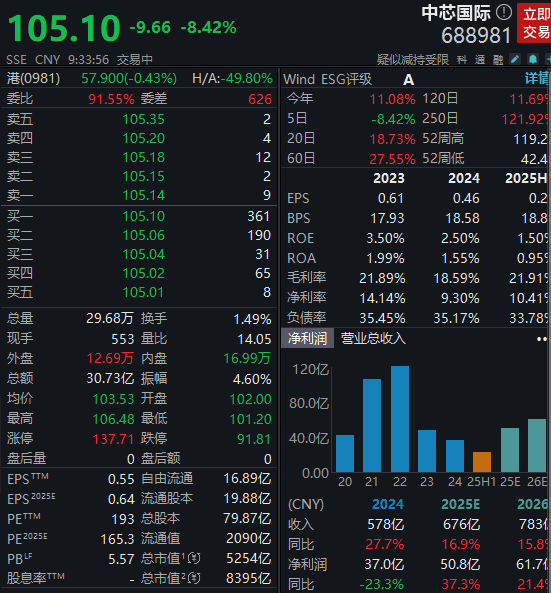Screen dimensions: 551x593
Task: Click the orange 25H1 bar in chart
Action: 482,462
